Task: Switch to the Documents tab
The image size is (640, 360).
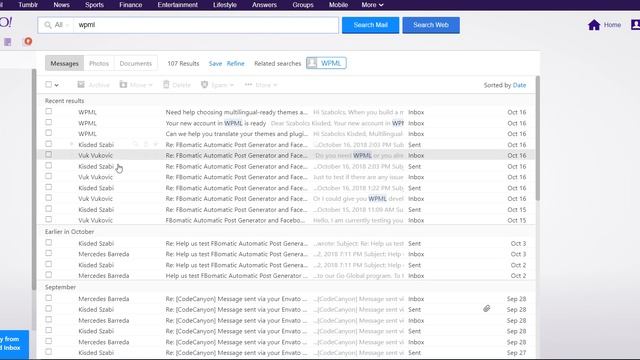Action: [x=136, y=63]
